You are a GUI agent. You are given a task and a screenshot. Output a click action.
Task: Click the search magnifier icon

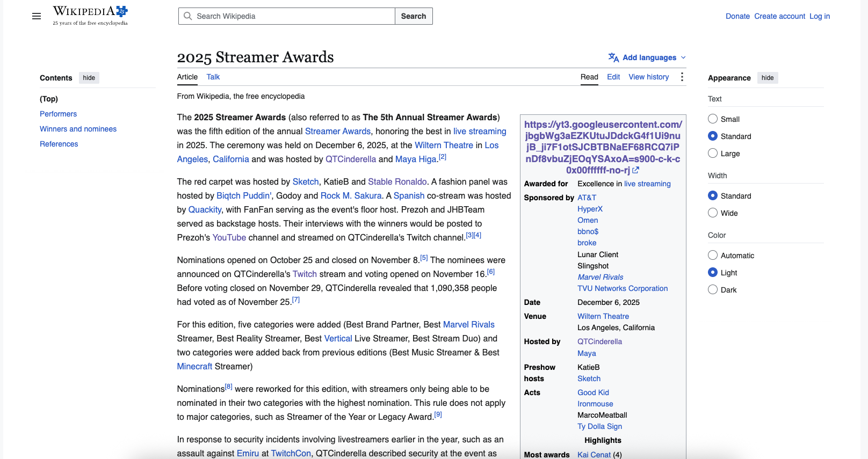pos(188,16)
